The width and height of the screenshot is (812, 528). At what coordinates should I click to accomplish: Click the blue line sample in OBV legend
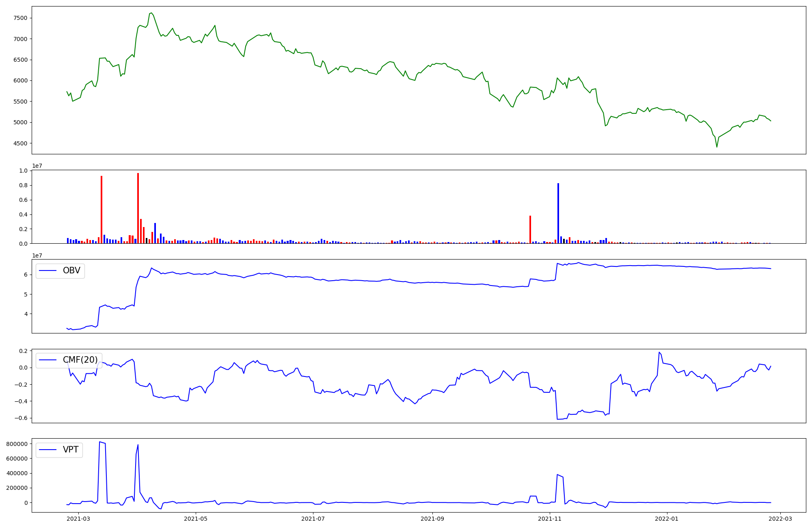pyautogui.click(x=48, y=271)
